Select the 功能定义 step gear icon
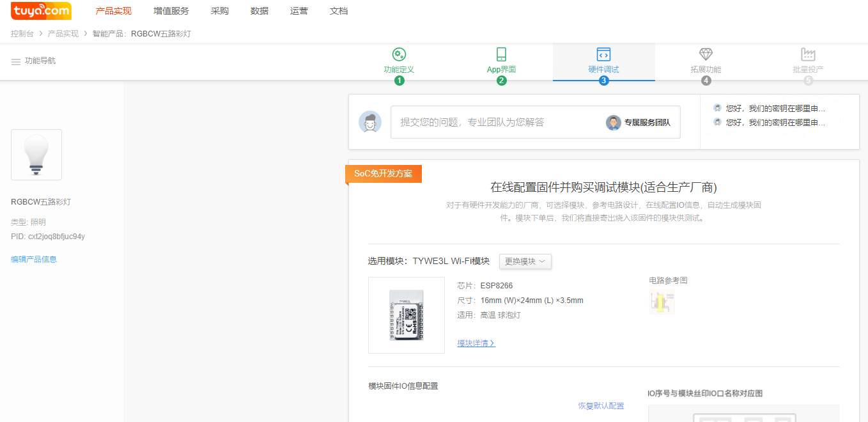868x422 pixels. click(x=399, y=54)
